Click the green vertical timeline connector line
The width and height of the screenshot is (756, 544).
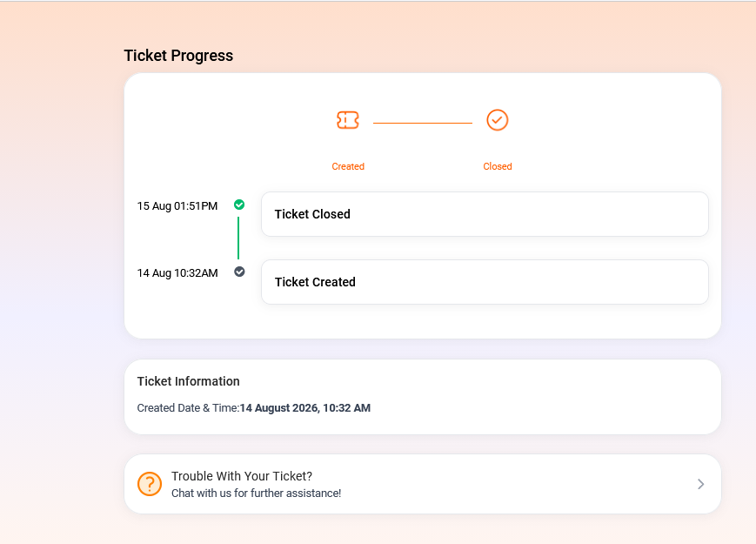point(238,238)
